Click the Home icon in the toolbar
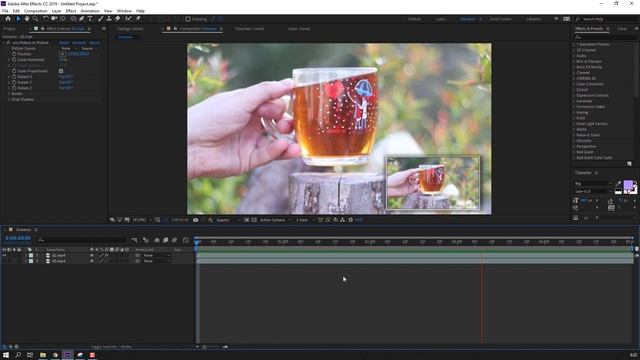640x360 pixels. tap(7, 19)
